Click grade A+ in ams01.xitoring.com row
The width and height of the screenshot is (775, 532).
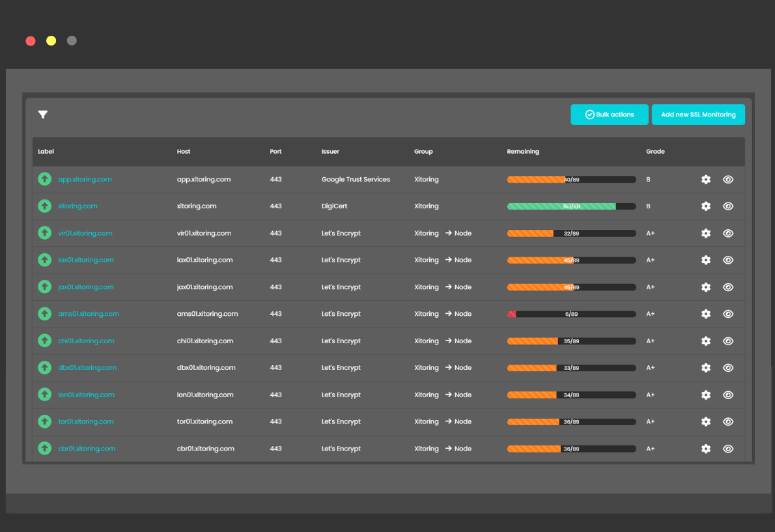click(x=651, y=314)
